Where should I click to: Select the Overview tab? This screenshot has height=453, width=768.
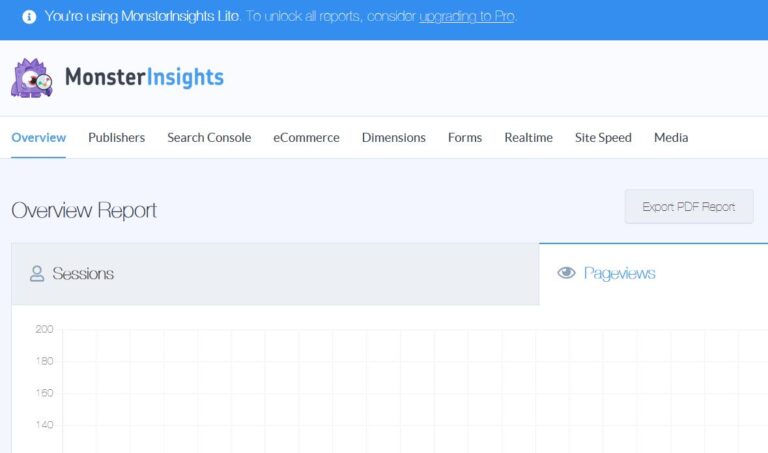(38, 138)
